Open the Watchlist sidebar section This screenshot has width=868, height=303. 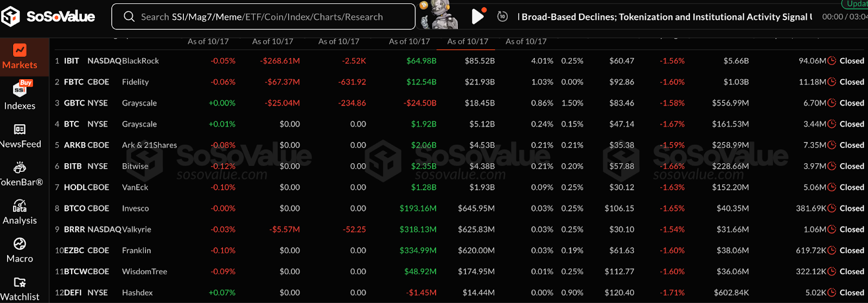click(x=20, y=289)
